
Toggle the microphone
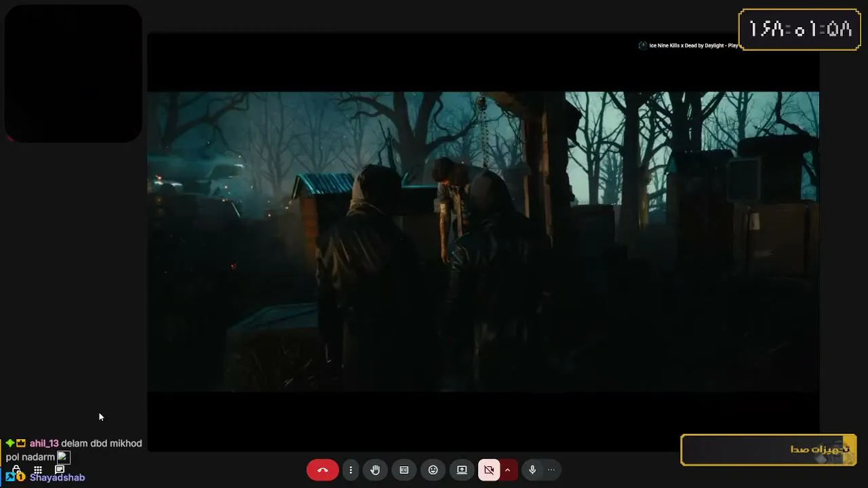click(532, 470)
